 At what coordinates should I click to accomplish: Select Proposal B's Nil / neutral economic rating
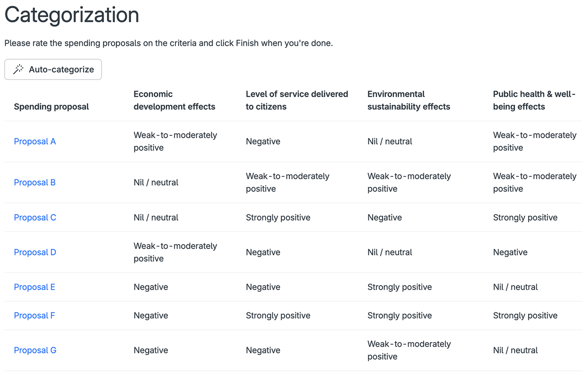coord(155,182)
